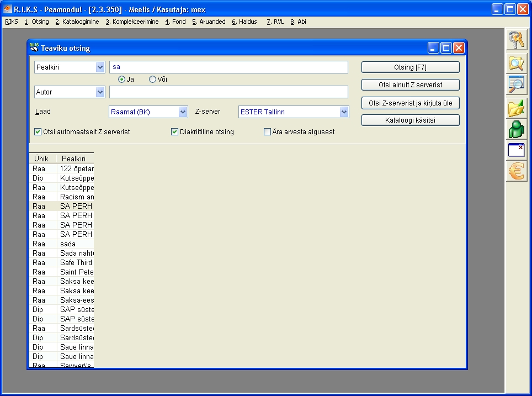Open the '2. Kataloogimine' menu
Image resolution: width=532 pixels, height=396 pixels.
[x=77, y=22]
